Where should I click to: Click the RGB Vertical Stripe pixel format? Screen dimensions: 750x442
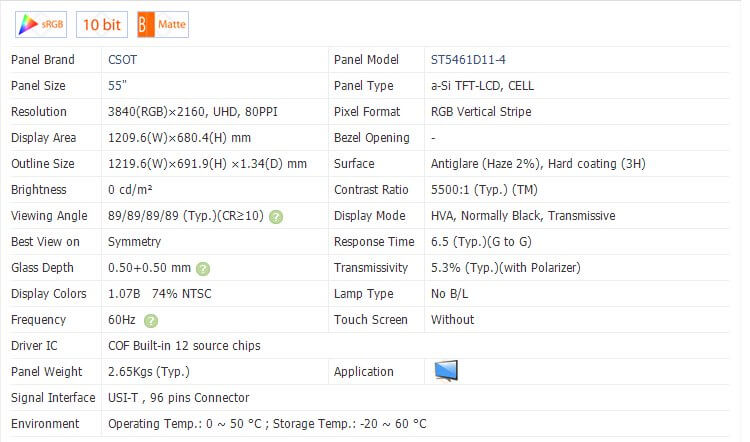(x=481, y=112)
